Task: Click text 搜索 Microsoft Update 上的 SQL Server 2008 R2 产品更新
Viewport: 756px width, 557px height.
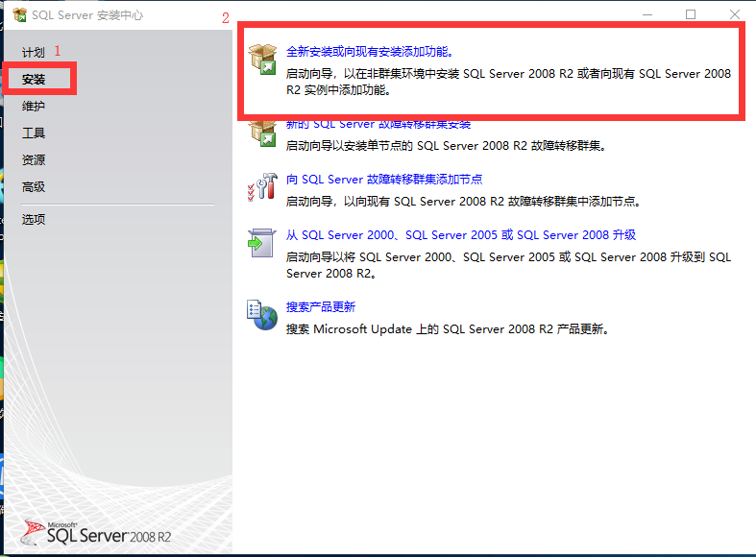Action: click(448, 329)
